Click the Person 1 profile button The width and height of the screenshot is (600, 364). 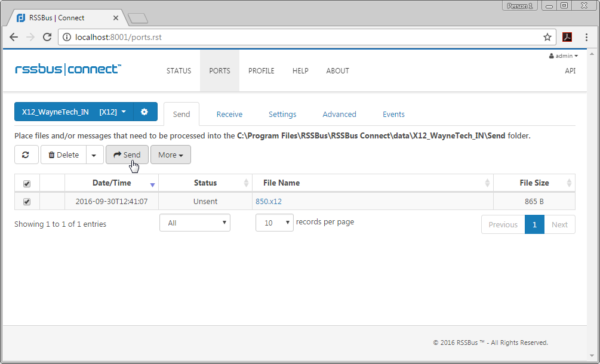(519, 6)
